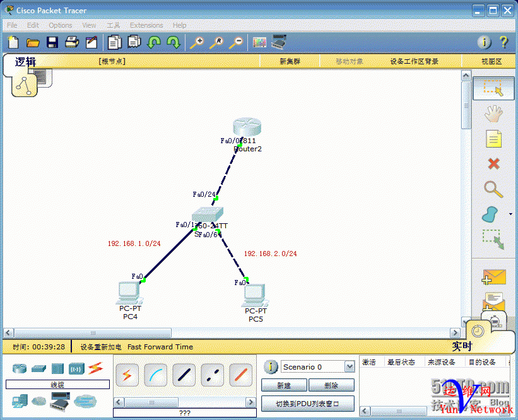Click the workspace vertical scroll up arrow
The width and height of the screenshot is (518, 420).
coord(466,76)
